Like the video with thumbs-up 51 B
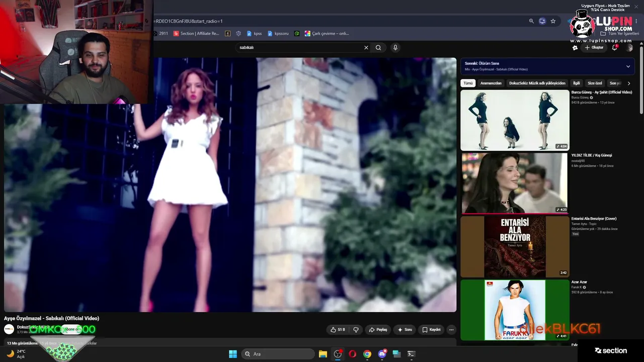This screenshot has height=362, width=644. (x=338, y=330)
